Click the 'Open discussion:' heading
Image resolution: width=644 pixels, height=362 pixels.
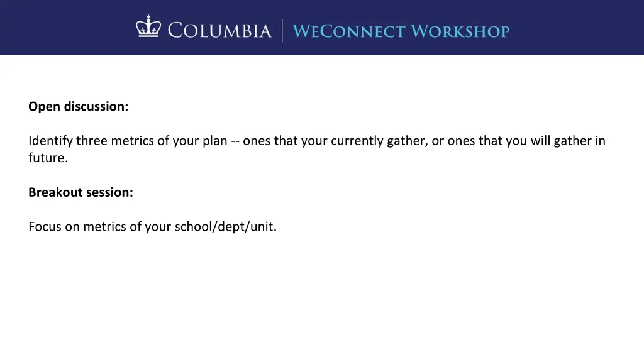pyautogui.click(x=79, y=106)
